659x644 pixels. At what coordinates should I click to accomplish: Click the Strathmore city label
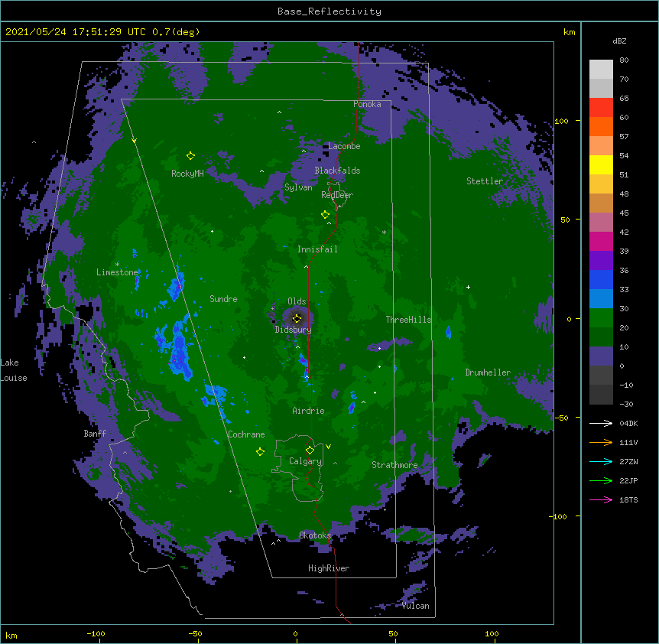pyautogui.click(x=394, y=465)
